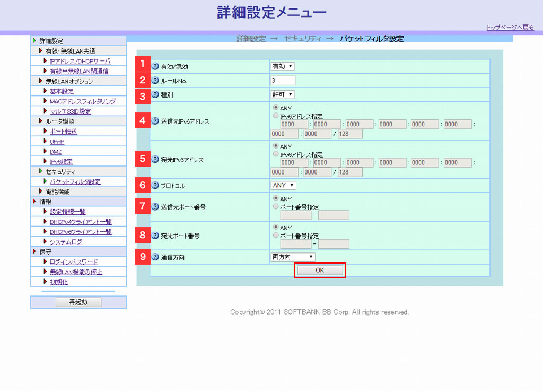Click help icon beside ルールNo.
543x392 pixels.
[x=155, y=81]
